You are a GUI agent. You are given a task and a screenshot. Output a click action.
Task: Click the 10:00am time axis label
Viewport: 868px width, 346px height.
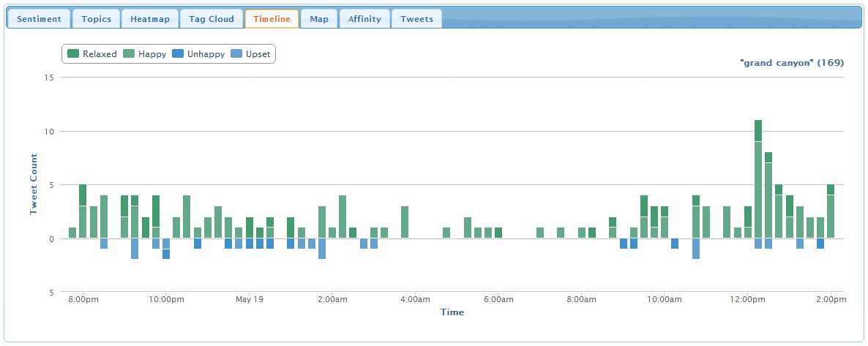(665, 299)
